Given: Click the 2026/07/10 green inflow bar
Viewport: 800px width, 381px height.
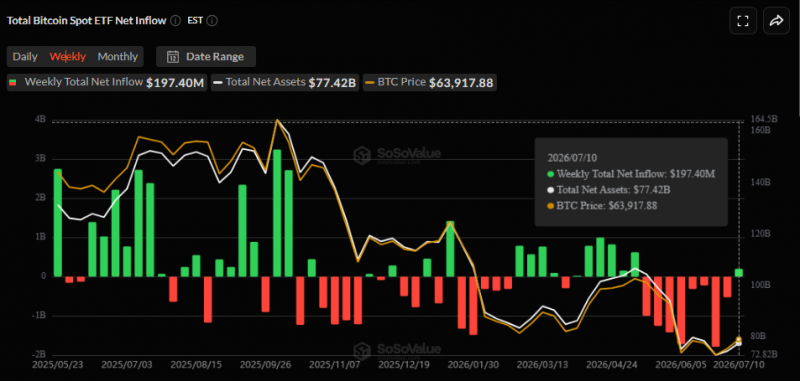Looking at the screenshot, I should tap(739, 272).
